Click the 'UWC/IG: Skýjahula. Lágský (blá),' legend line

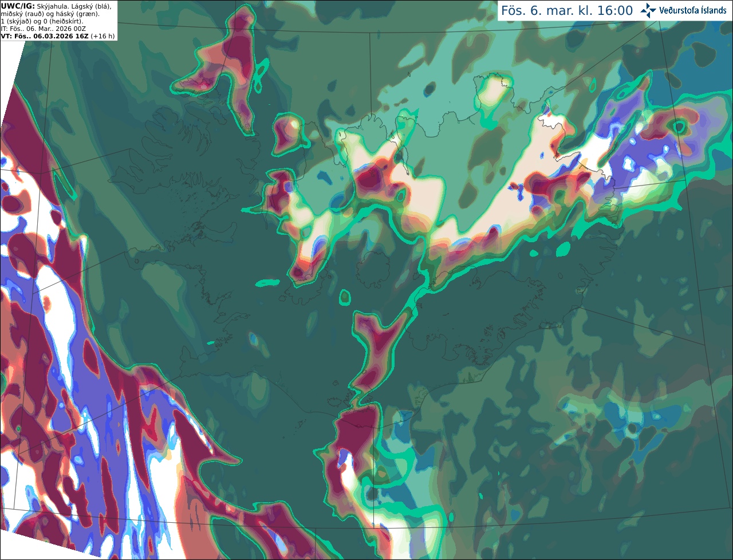point(56,6)
